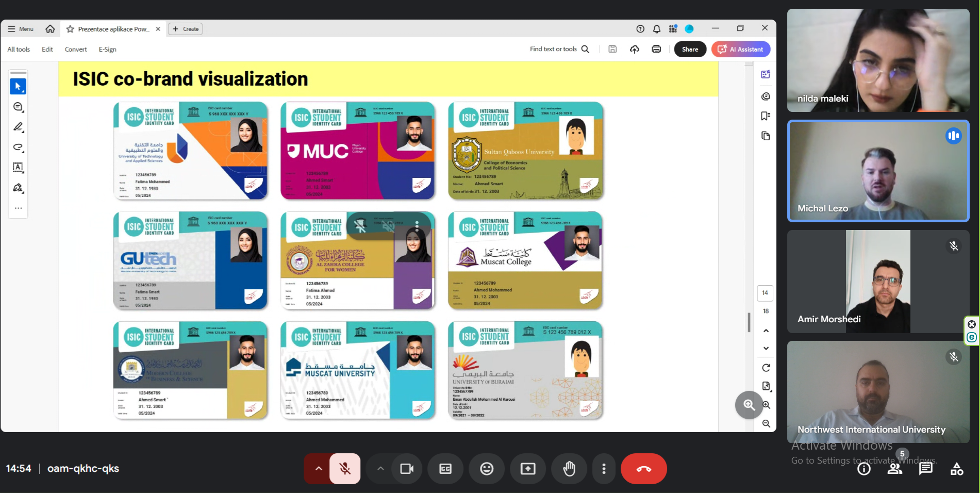Screen dimensions: 980x493
Task: Click the document vertical scrollbar thumb
Action: point(749,323)
